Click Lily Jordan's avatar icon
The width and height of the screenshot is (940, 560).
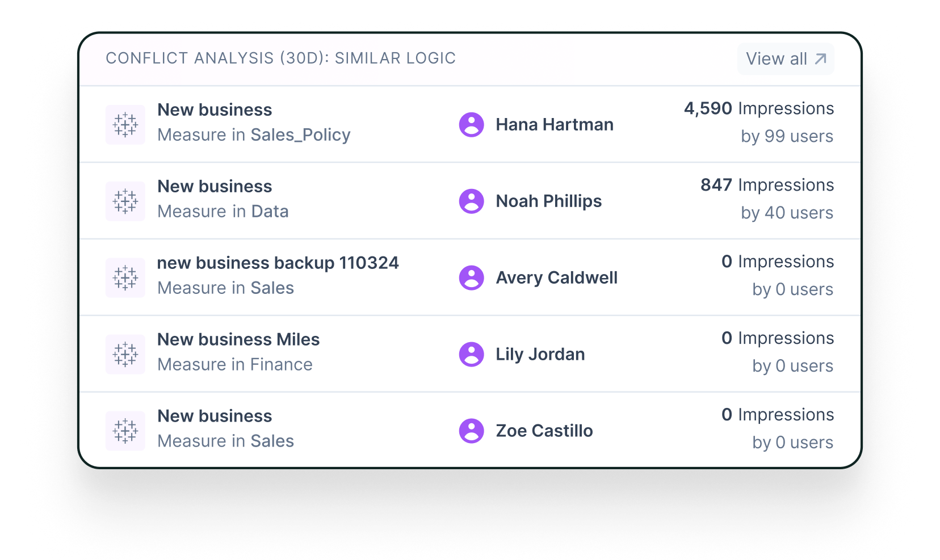click(471, 355)
